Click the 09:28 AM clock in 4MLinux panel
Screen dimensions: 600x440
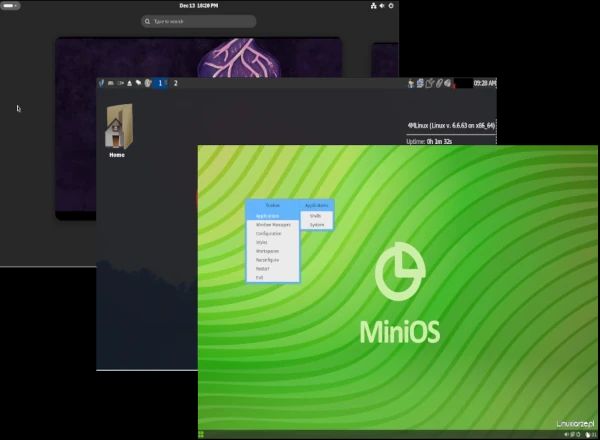point(485,83)
